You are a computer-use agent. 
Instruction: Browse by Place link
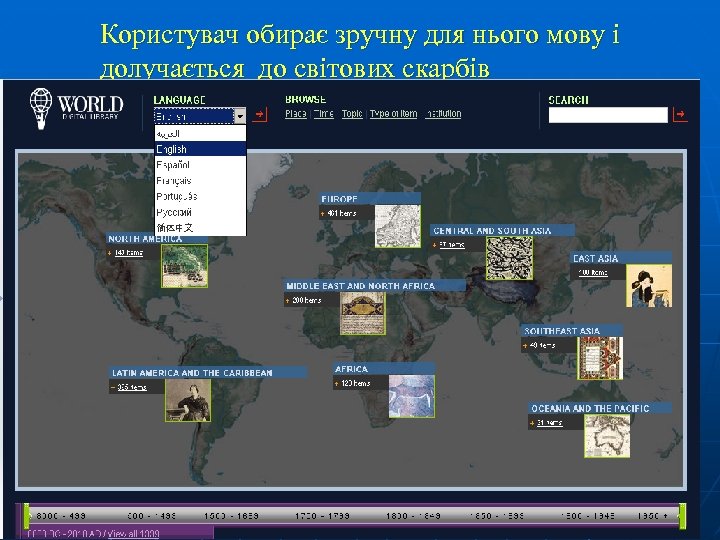296,113
